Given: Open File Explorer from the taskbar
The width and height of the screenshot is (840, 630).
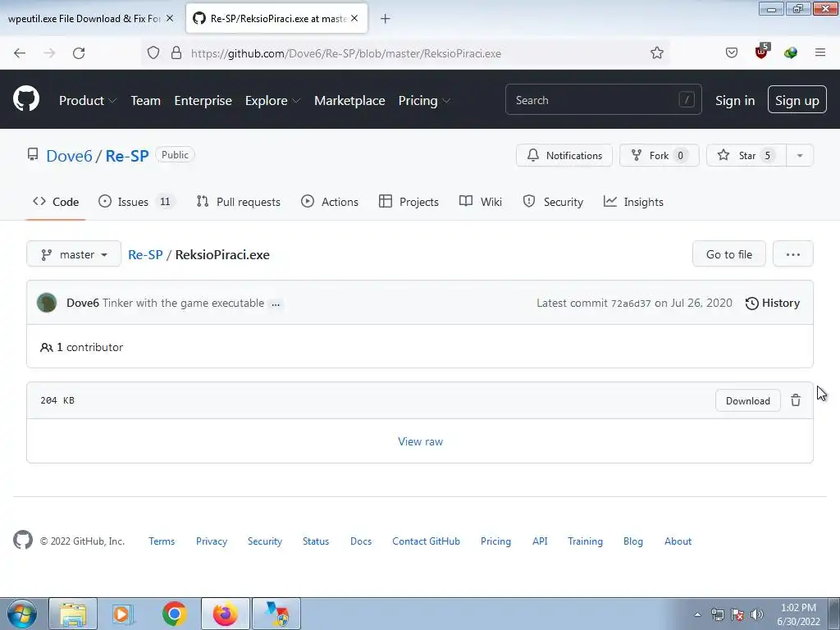Looking at the screenshot, I should (73, 614).
